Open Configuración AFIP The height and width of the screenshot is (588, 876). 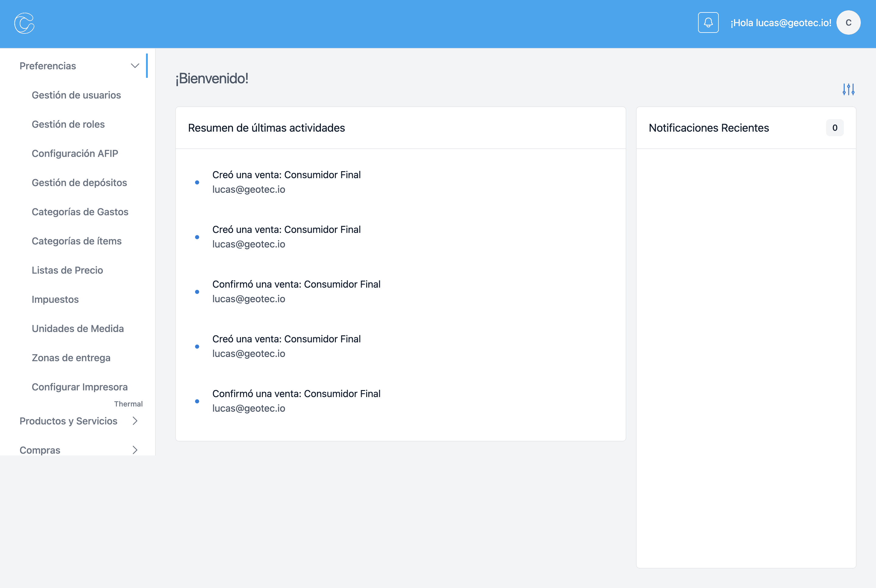click(75, 153)
